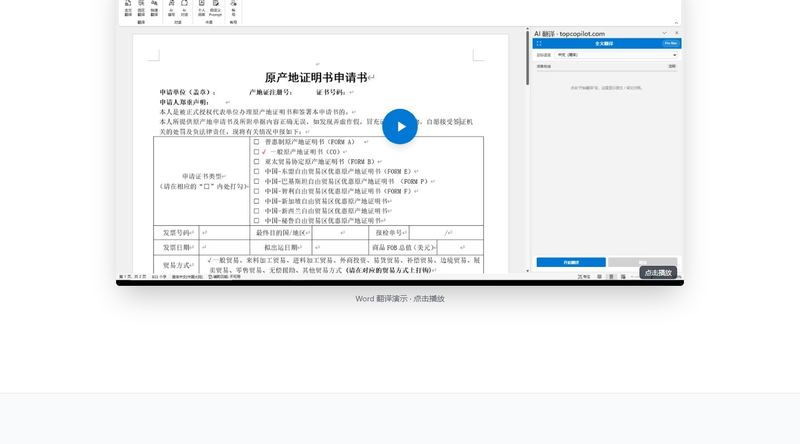The width and height of the screenshot is (800, 444).
Task: Click the 发票日期 table cell
Action: (x=176, y=248)
